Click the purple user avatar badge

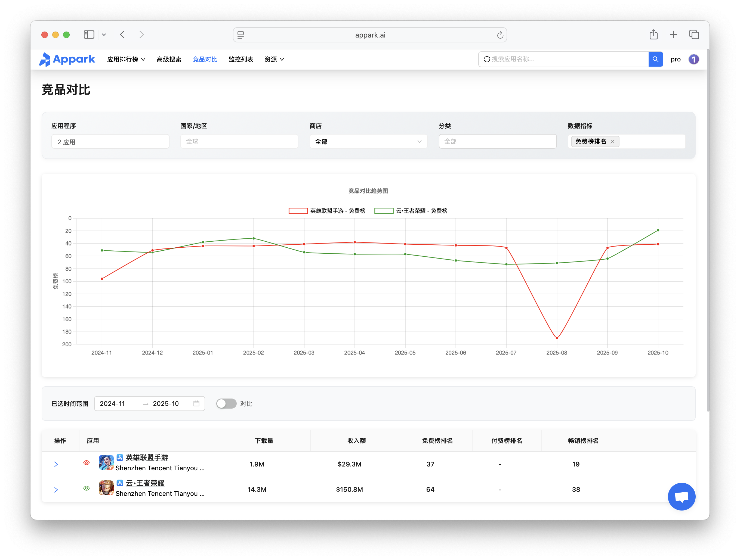[693, 59]
